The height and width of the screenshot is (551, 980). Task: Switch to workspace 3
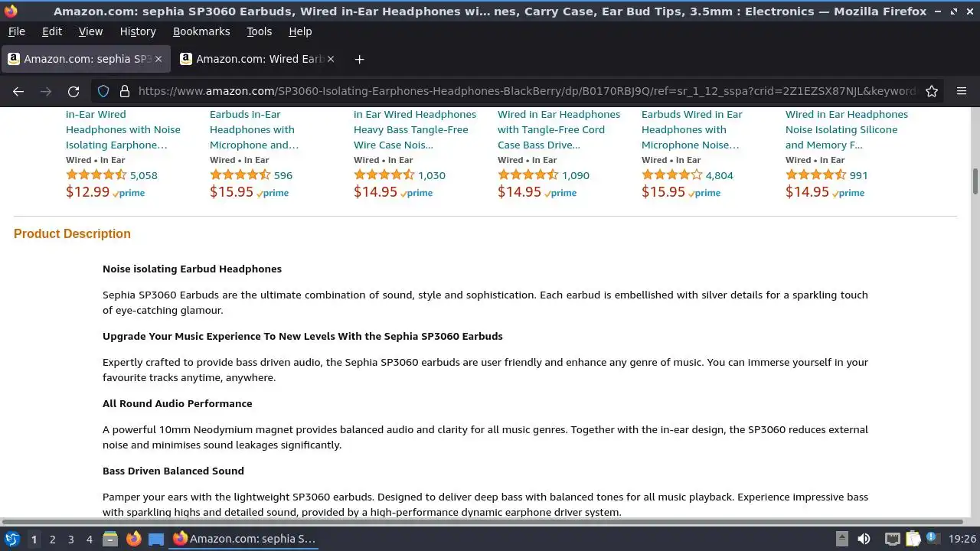click(70, 539)
